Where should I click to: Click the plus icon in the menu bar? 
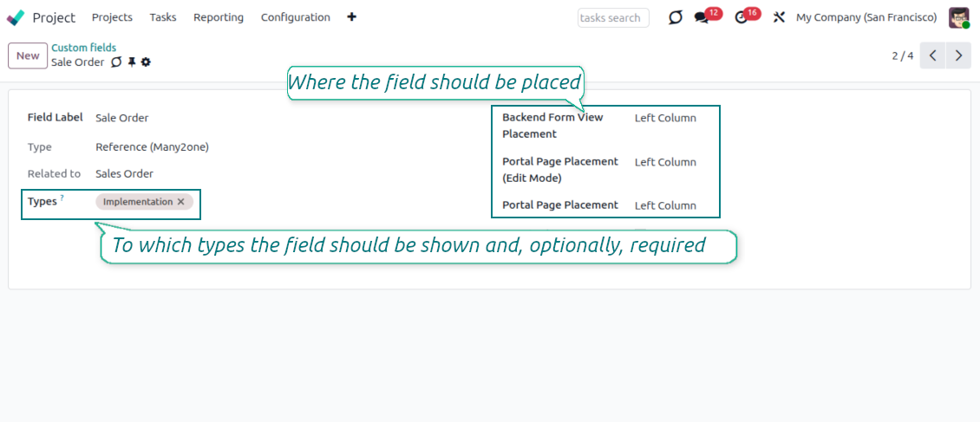351,17
